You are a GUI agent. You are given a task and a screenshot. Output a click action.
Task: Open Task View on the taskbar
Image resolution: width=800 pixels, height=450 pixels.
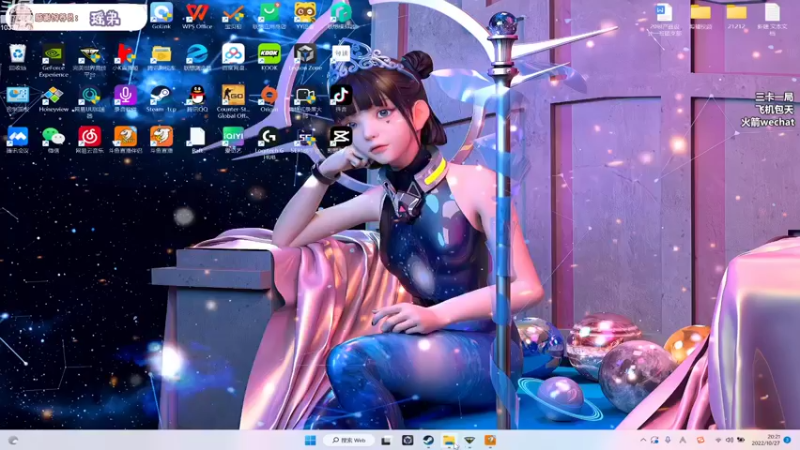[x=386, y=440]
